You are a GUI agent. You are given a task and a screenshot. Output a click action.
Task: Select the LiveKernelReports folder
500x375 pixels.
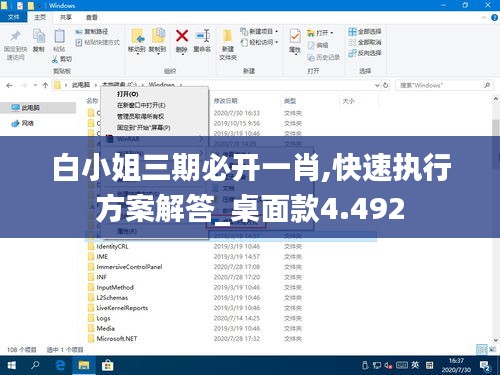[x=122, y=308]
